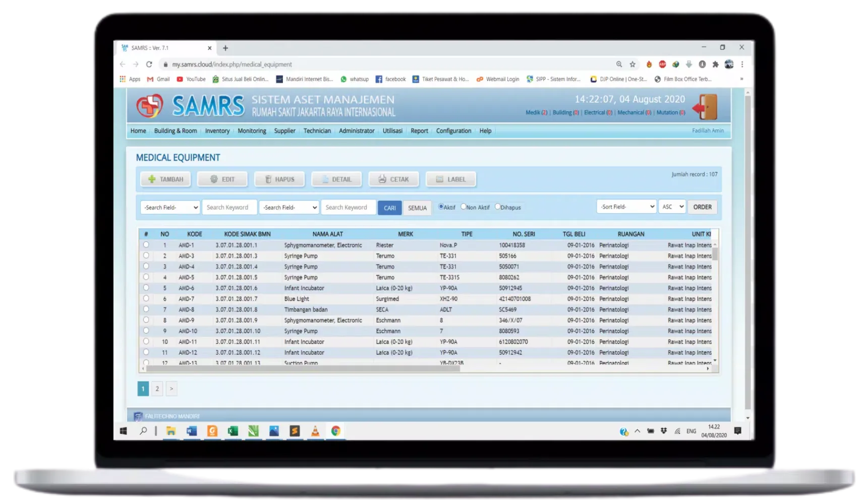
Task: Click the logout door icon
Action: tap(707, 107)
